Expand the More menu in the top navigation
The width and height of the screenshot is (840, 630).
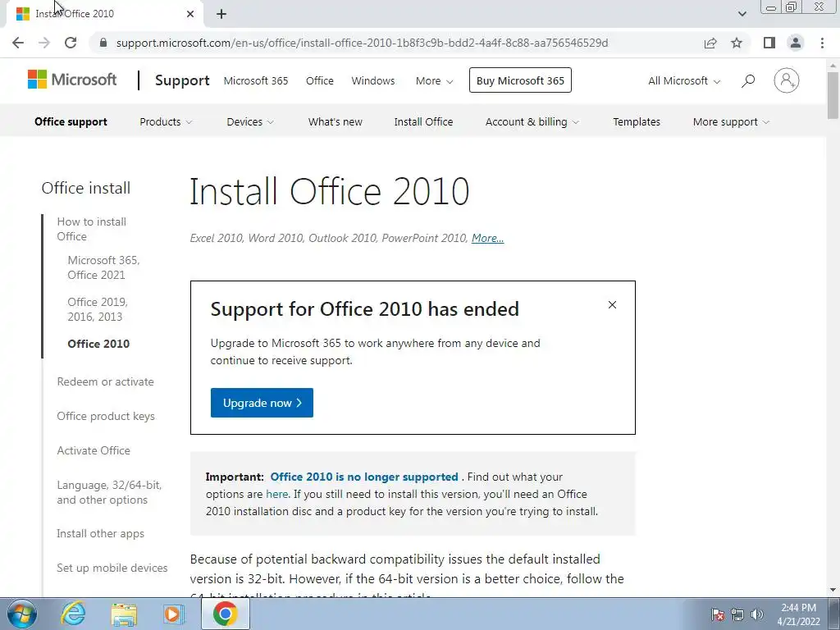click(x=434, y=81)
